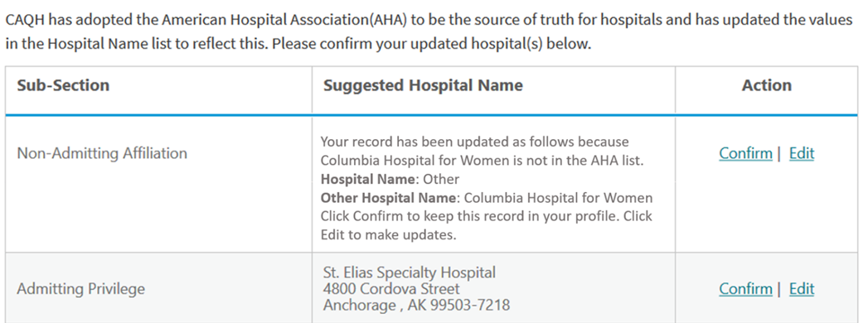Select the Action column header
Viewport: 868px width, 323px height.
click(x=767, y=85)
